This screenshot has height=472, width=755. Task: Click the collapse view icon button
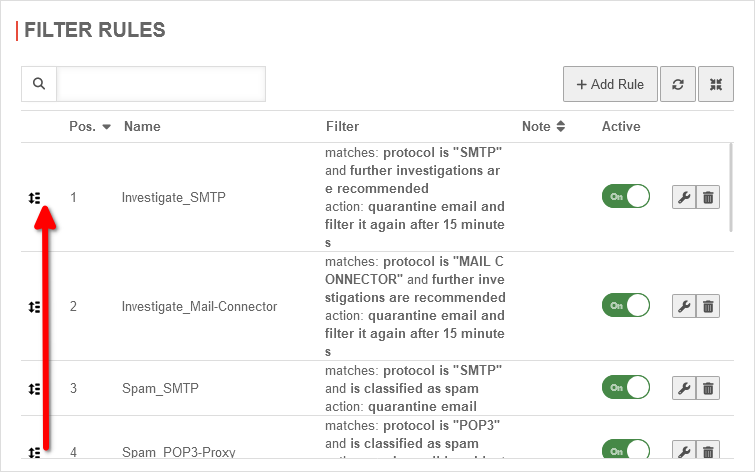716,84
